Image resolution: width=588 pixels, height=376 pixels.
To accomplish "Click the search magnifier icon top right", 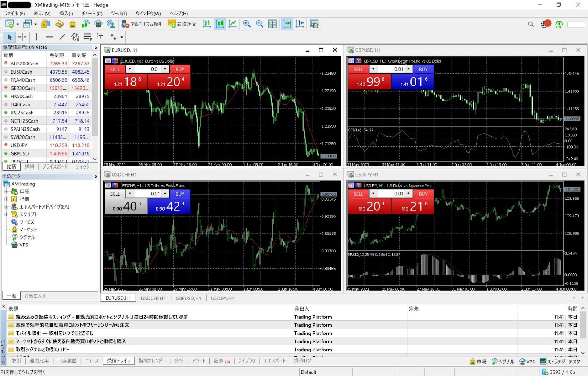I will [531, 24].
